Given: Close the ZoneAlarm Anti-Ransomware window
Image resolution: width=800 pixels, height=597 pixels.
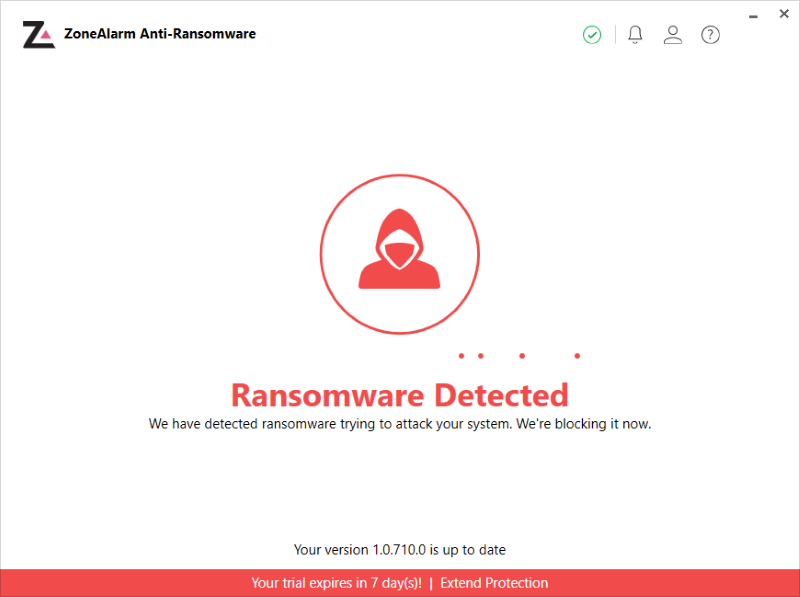Looking at the screenshot, I should coord(785,14).
